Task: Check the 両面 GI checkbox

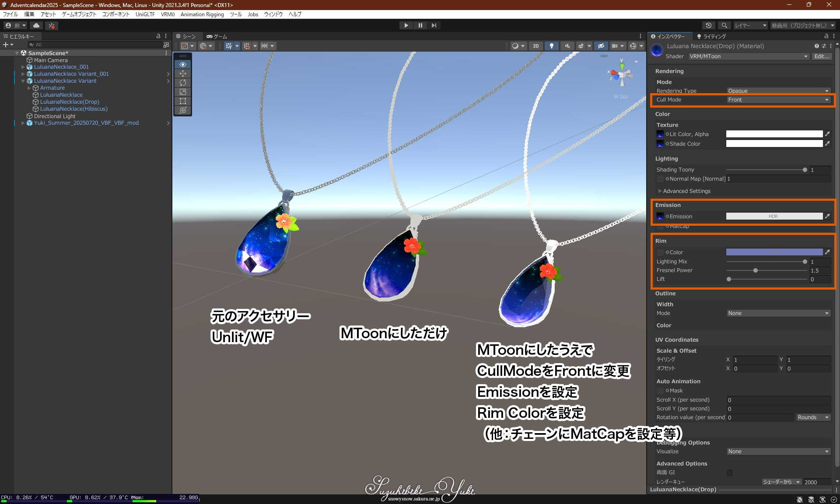Action: coord(730,472)
